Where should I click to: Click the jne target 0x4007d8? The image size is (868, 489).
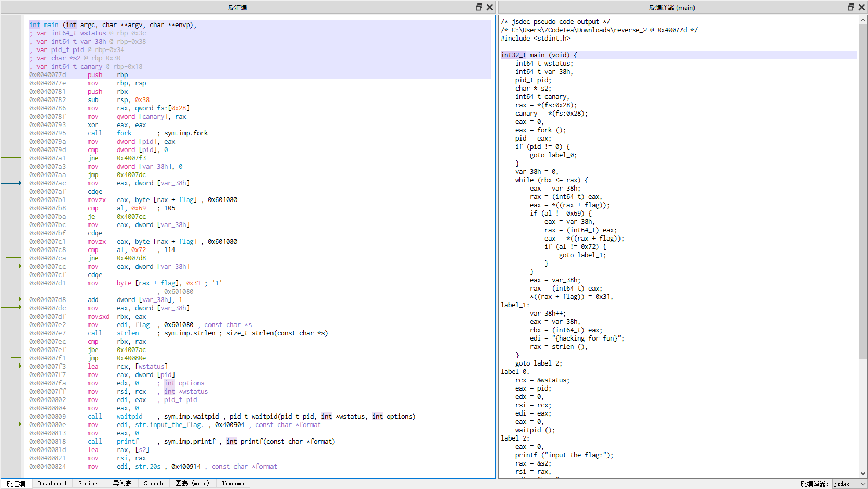(131, 258)
